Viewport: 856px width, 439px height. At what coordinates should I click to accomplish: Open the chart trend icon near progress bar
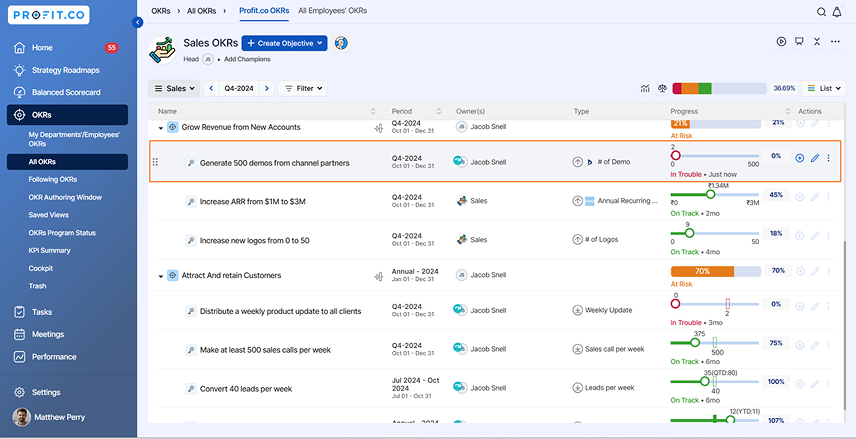[x=645, y=88]
